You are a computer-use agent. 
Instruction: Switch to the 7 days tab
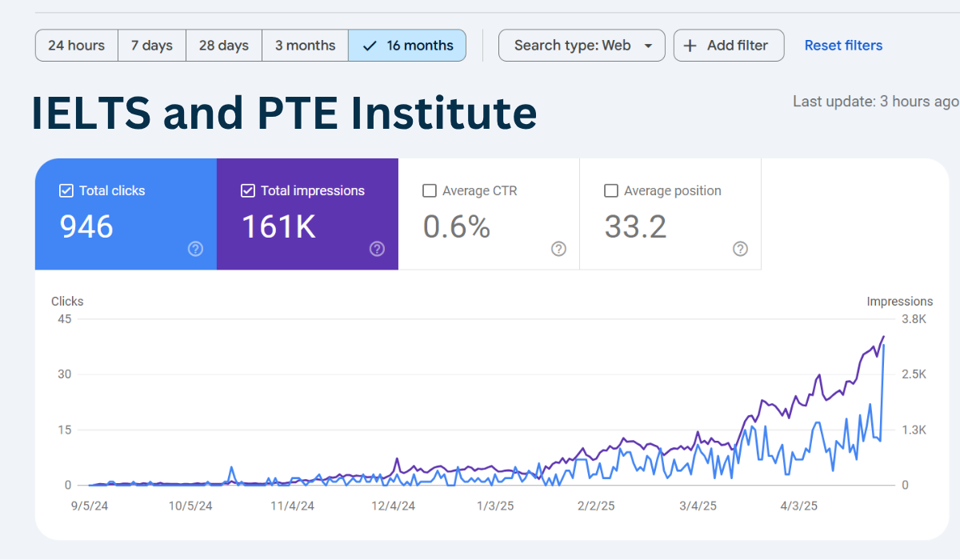tap(151, 45)
